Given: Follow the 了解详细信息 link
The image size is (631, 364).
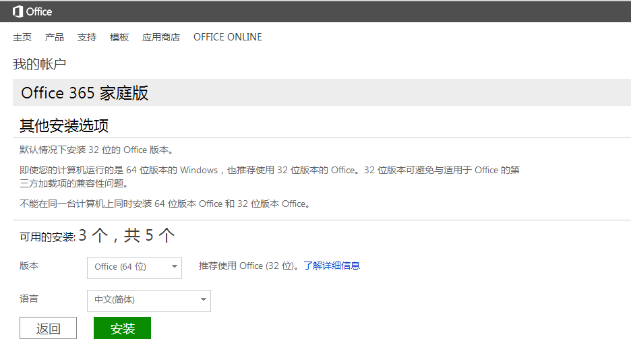Looking at the screenshot, I should 332,266.
